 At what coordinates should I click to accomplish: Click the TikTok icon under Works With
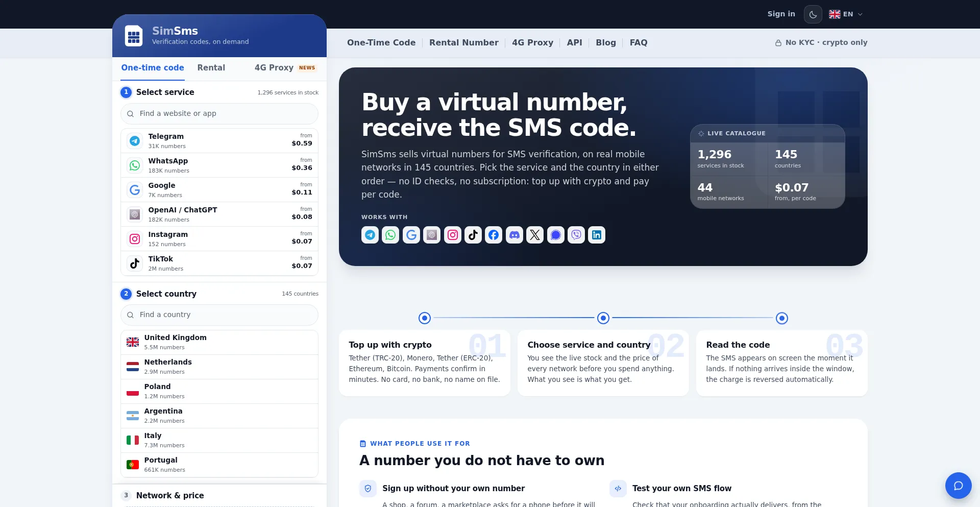pyautogui.click(x=473, y=235)
